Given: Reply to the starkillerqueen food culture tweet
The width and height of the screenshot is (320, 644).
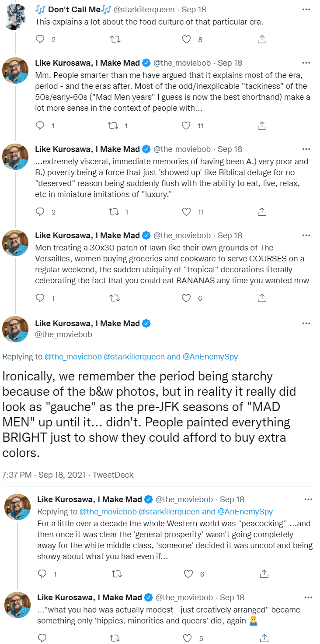Looking at the screenshot, I should (x=40, y=39).
